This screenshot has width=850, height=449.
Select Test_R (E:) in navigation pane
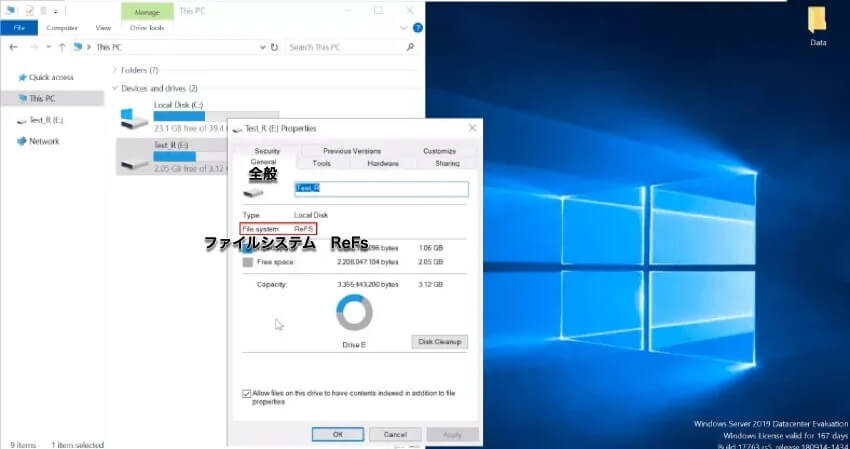point(46,120)
